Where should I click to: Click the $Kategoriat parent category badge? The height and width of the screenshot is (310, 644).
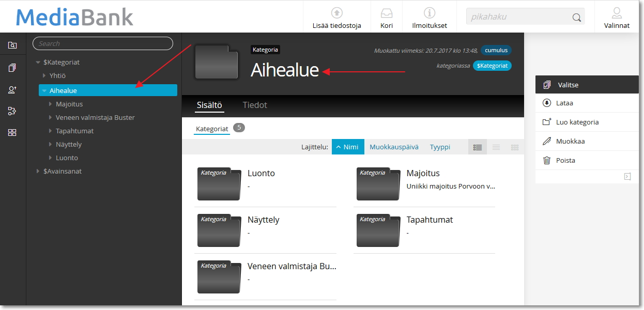492,66
